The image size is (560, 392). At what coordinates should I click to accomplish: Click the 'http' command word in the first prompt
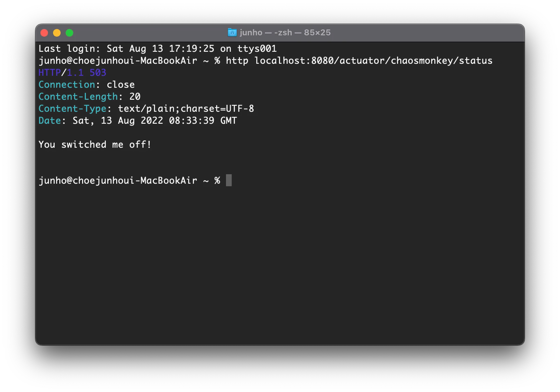tap(237, 61)
